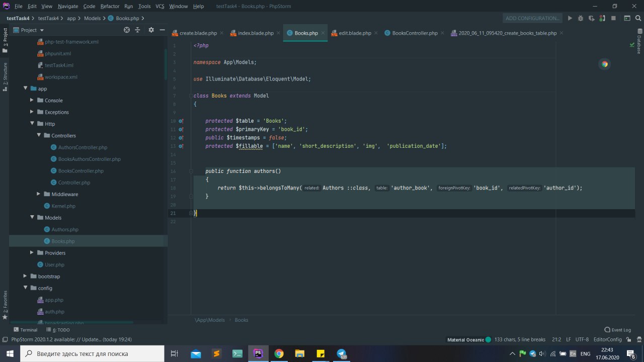644x362 pixels.
Task: Collapse the Controllers folder
Action: click(x=39, y=135)
